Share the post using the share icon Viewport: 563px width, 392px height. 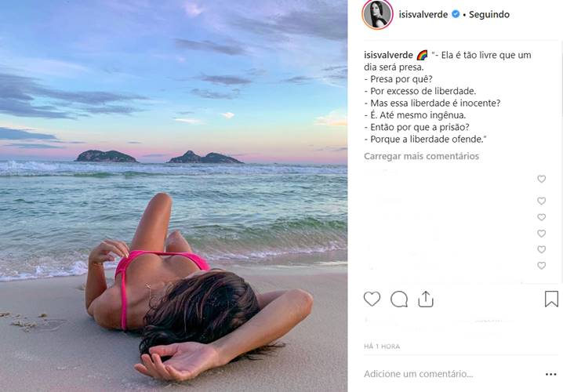click(426, 299)
